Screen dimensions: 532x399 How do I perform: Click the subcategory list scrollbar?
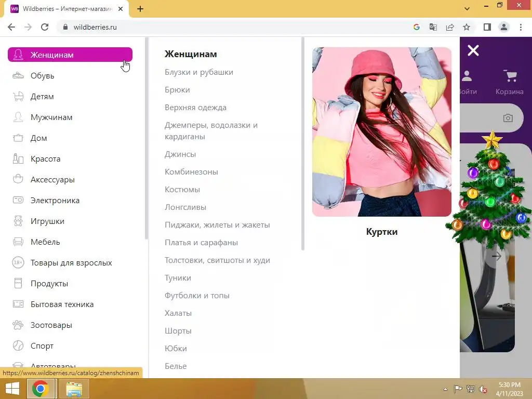303,144
